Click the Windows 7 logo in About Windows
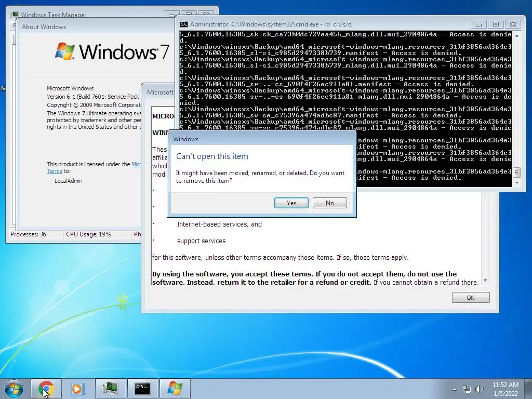The height and width of the screenshot is (399, 532). (x=112, y=51)
